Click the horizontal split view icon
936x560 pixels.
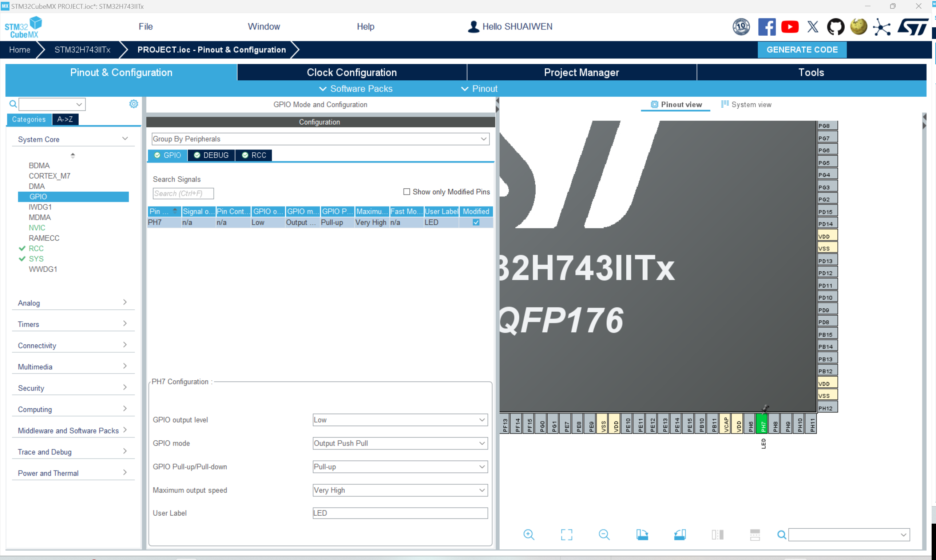pyautogui.click(x=755, y=534)
